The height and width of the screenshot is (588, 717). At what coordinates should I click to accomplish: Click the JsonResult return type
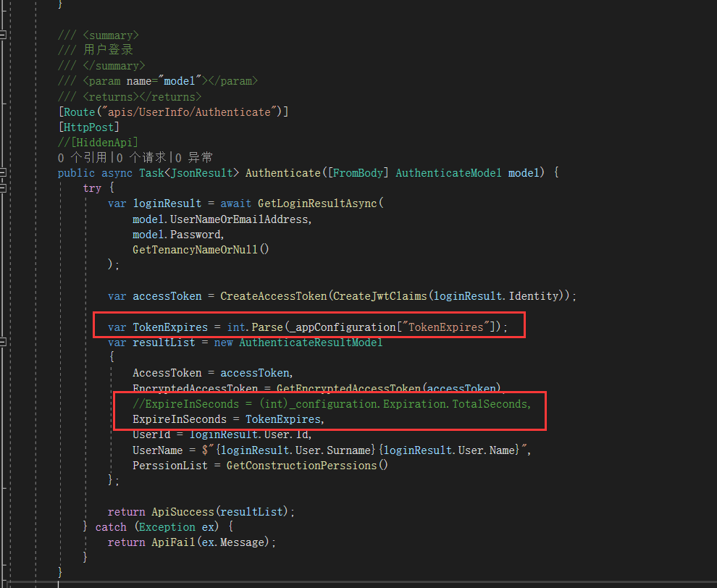202,173
